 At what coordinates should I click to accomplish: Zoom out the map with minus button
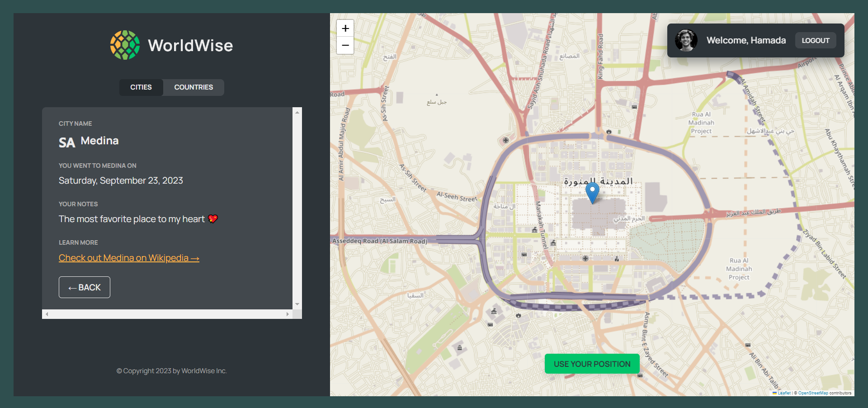(345, 45)
